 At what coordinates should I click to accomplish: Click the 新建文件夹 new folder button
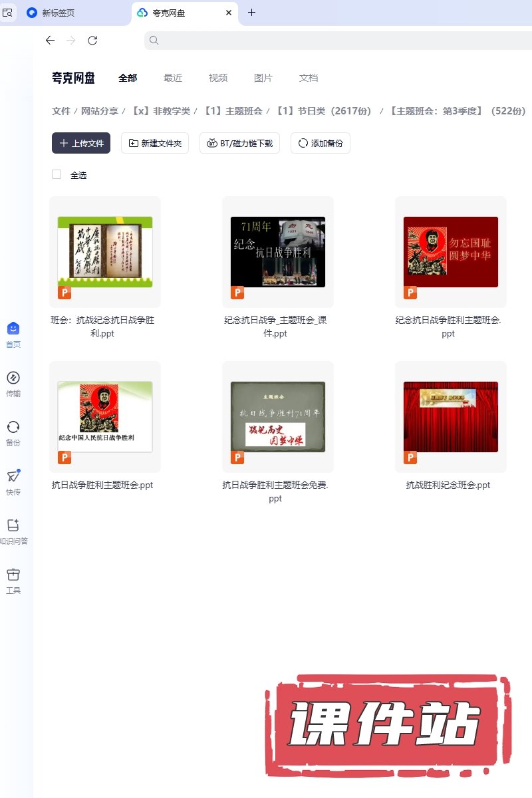[x=155, y=143]
